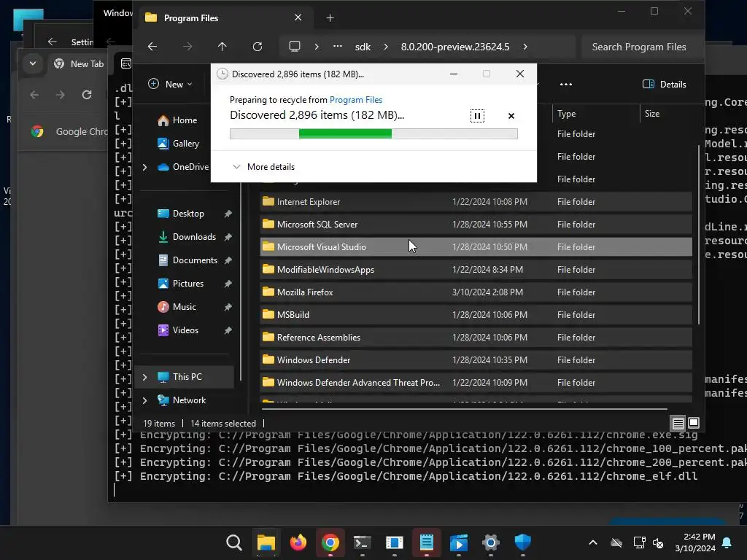Screen dimensions: 747x560
Task: Select the 8.0.200-preview.23624.5 breadcrumb
Action: click(x=455, y=47)
